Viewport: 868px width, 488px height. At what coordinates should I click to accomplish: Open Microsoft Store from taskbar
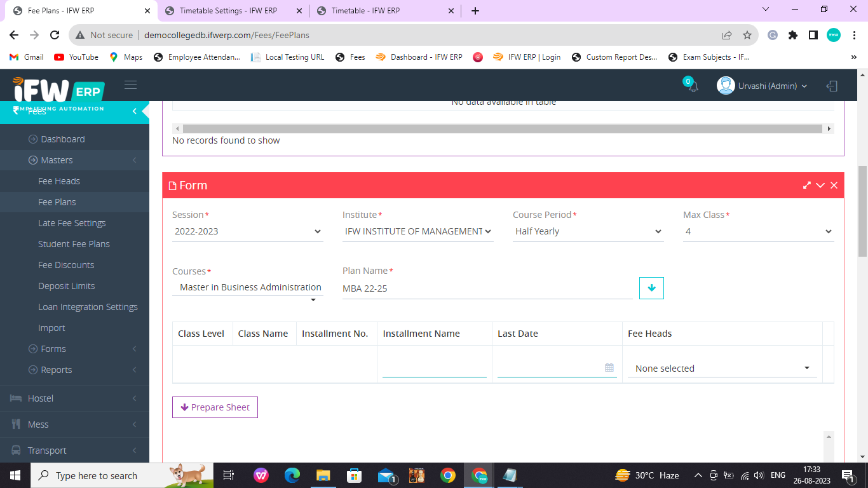coord(354,475)
